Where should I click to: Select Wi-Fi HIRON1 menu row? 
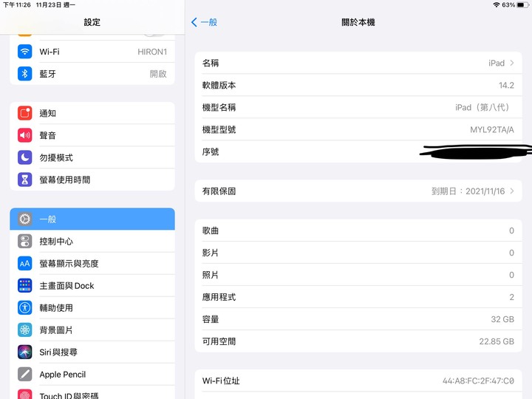point(92,52)
